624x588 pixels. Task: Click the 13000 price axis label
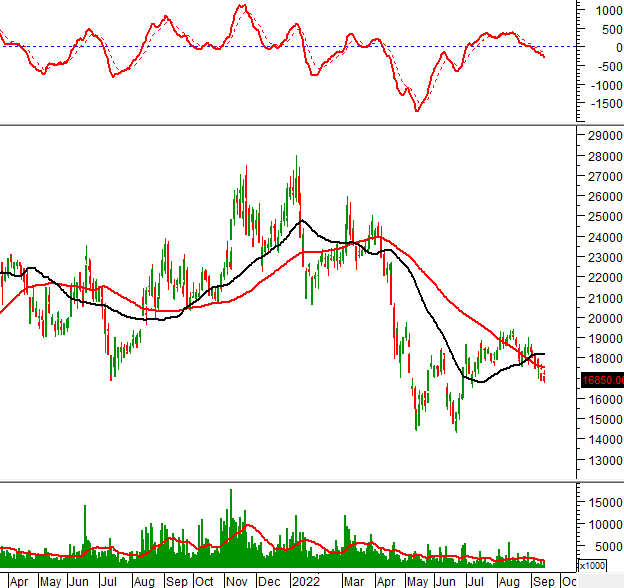(x=601, y=461)
